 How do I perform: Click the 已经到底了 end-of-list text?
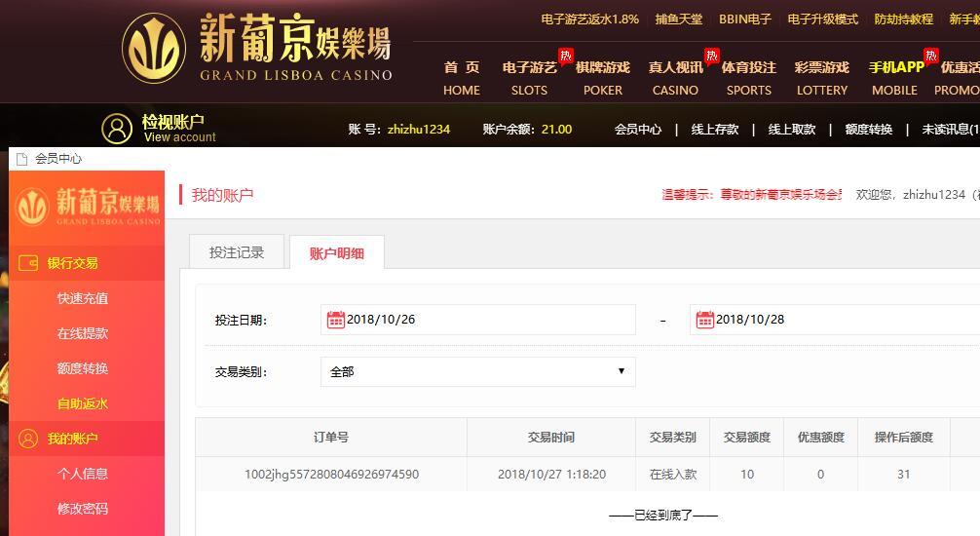(x=663, y=516)
